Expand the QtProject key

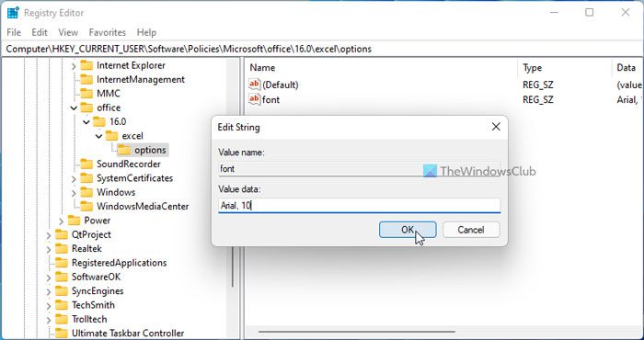tap(49, 235)
